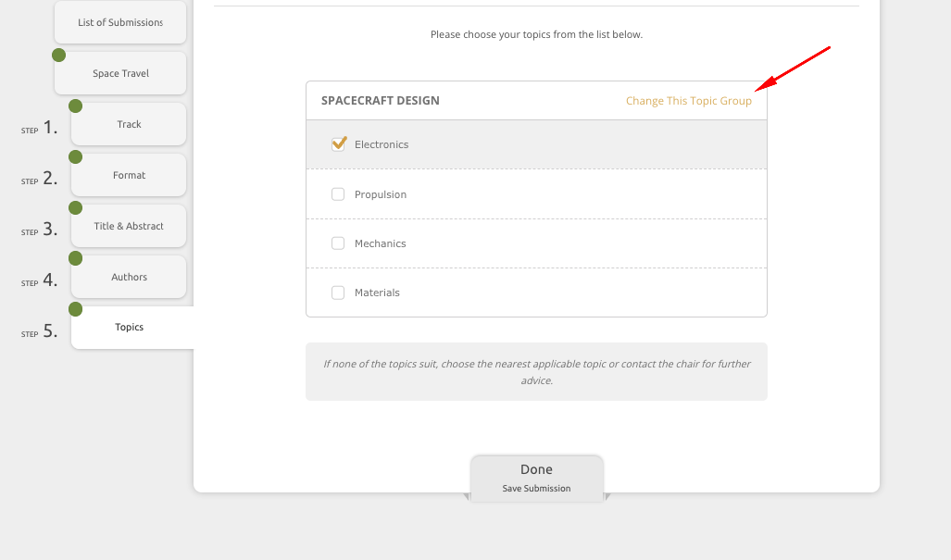Navigate to Title & Abstract step
The width and height of the screenshot is (951, 560).
(129, 226)
